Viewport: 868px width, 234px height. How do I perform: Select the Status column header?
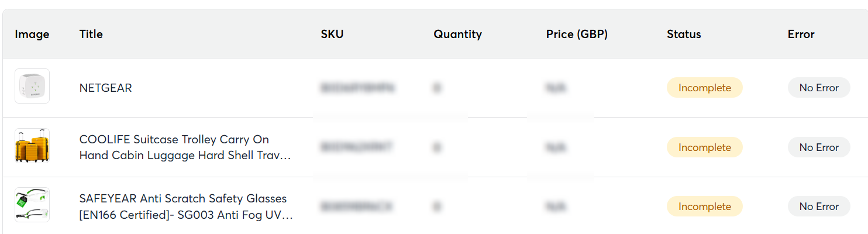point(684,34)
